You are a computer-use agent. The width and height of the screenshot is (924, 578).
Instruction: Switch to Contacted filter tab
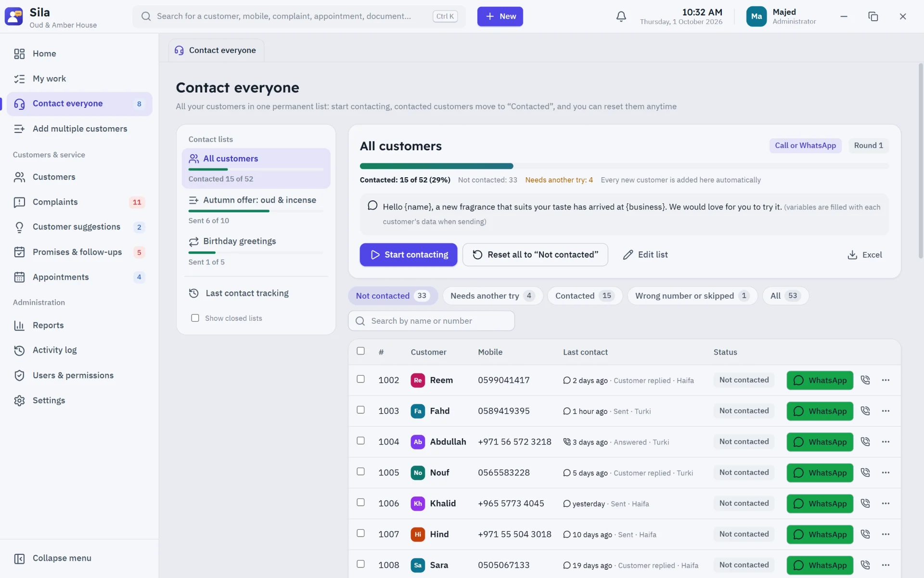pyautogui.click(x=585, y=296)
